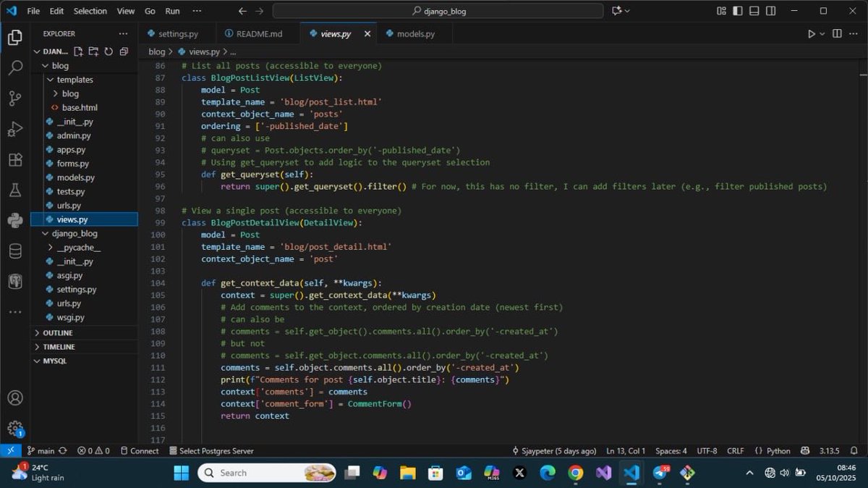Open run options dropdown beside play button

[x=822, y=34]
